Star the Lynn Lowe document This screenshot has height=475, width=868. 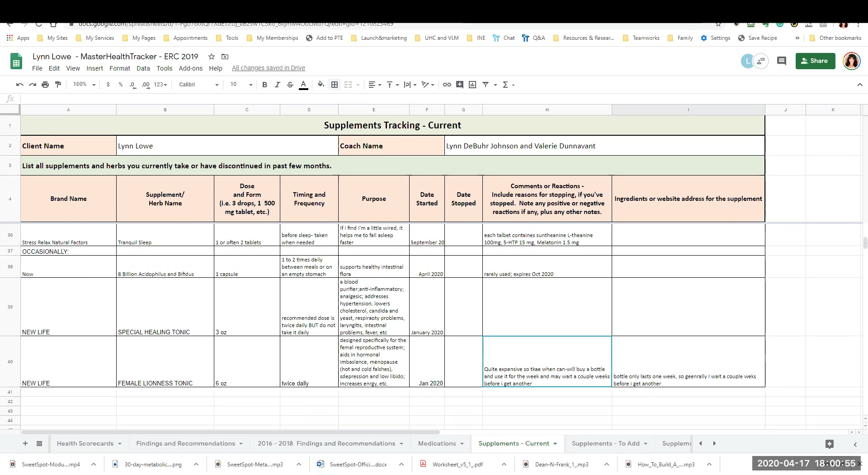[211, 57]
